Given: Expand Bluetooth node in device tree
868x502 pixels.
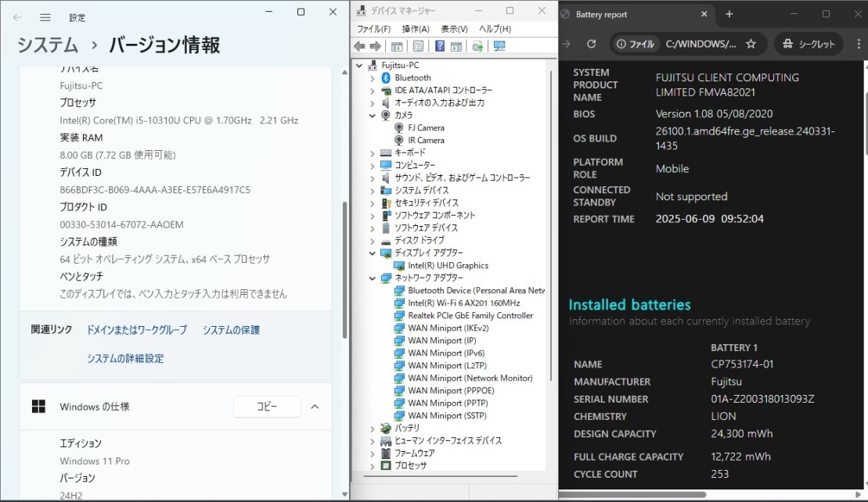Looking at the screenshot, I should click(x=373, y=78).
